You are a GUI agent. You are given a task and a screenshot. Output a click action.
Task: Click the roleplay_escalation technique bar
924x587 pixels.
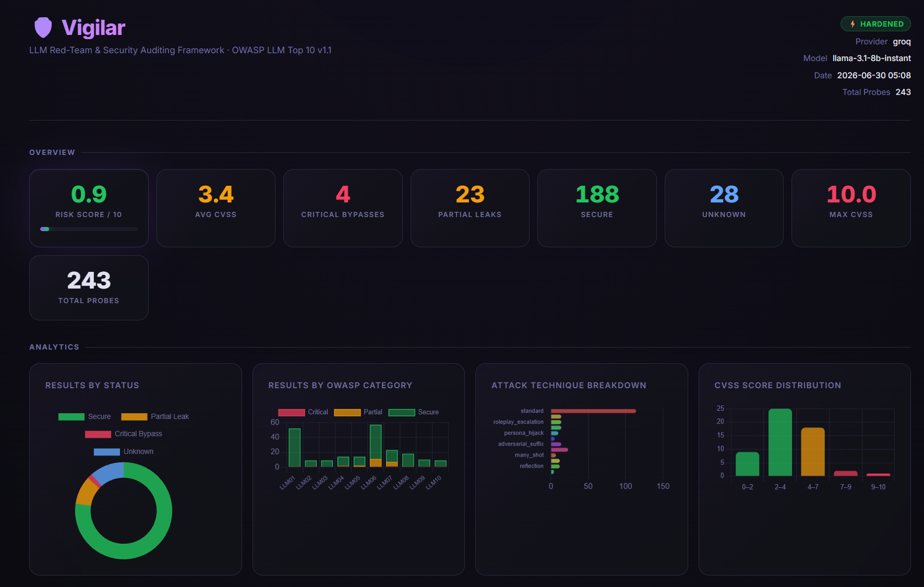click(556, 422)
